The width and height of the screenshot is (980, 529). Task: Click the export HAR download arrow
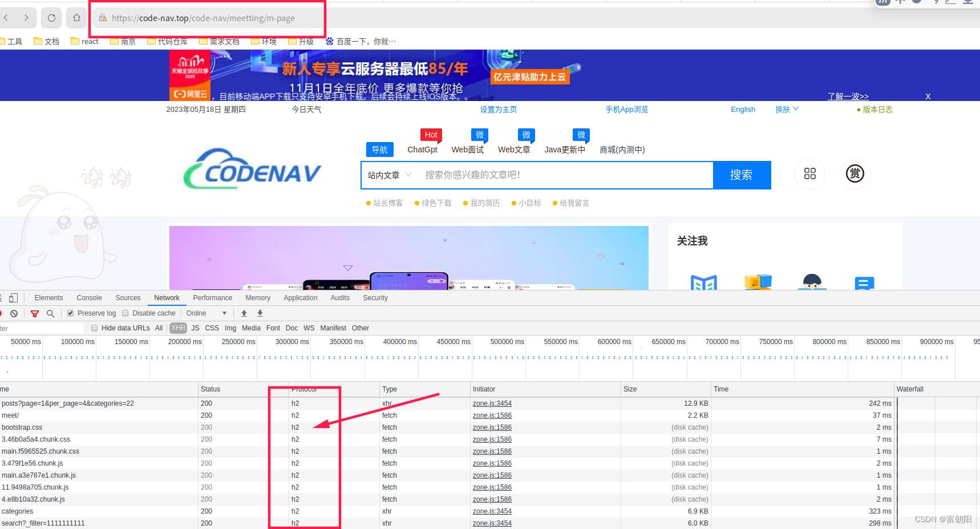point(260,313)
